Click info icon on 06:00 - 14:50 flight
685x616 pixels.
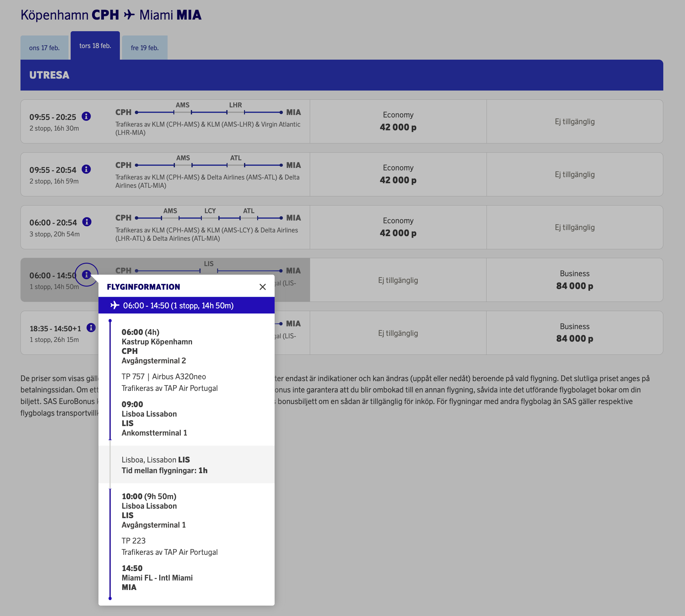[86, 275]
